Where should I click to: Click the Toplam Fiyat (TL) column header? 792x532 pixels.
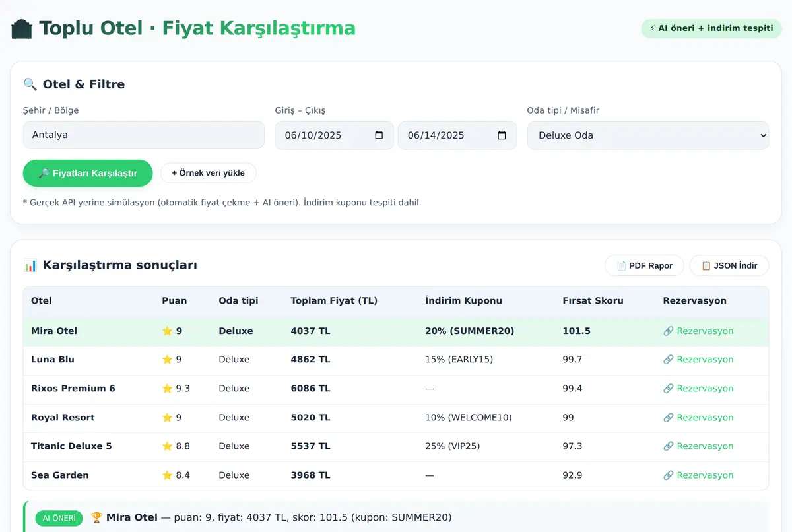click(334, 301)
